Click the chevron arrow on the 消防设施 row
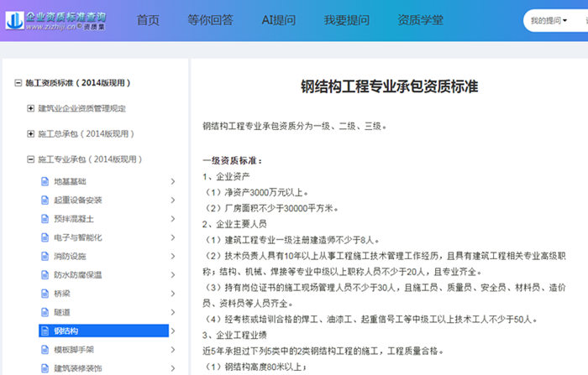This screenshot has width=588, height=375. 173,256
